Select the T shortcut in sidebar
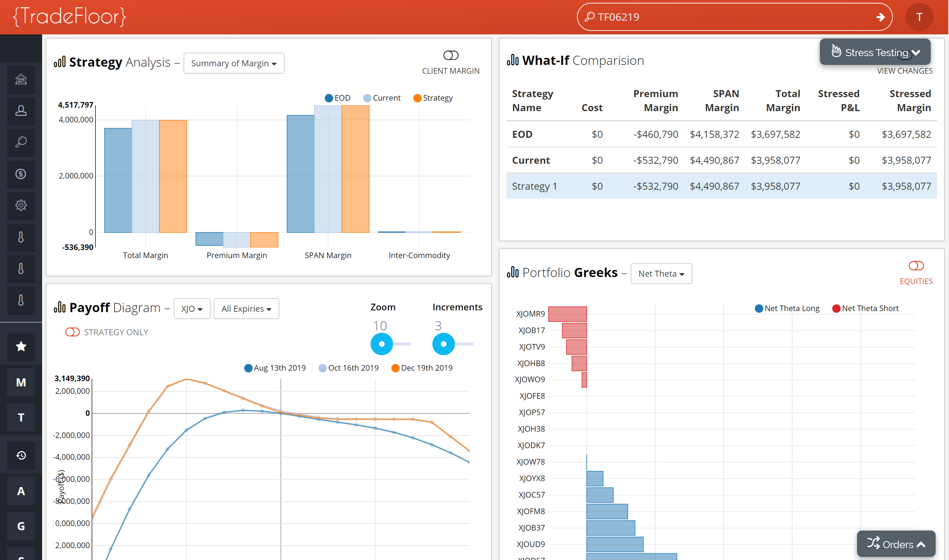This screenshot has width=949, height=560. pyautogui.click(x=21, y=417)
